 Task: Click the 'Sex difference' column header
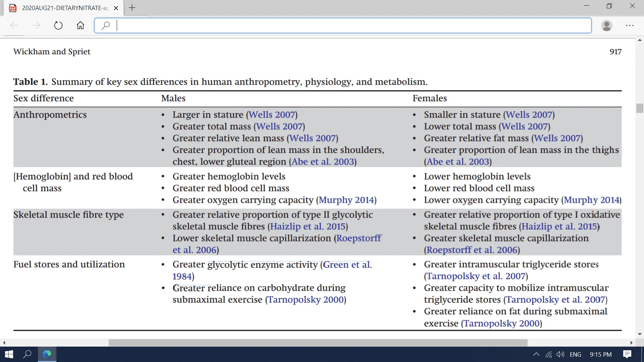pyautogui.click(x=44, y=98)
